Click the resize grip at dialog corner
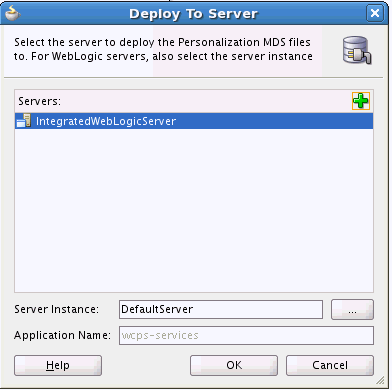The width and height of the screenshot is (392, 390). (x=381, y=381)
